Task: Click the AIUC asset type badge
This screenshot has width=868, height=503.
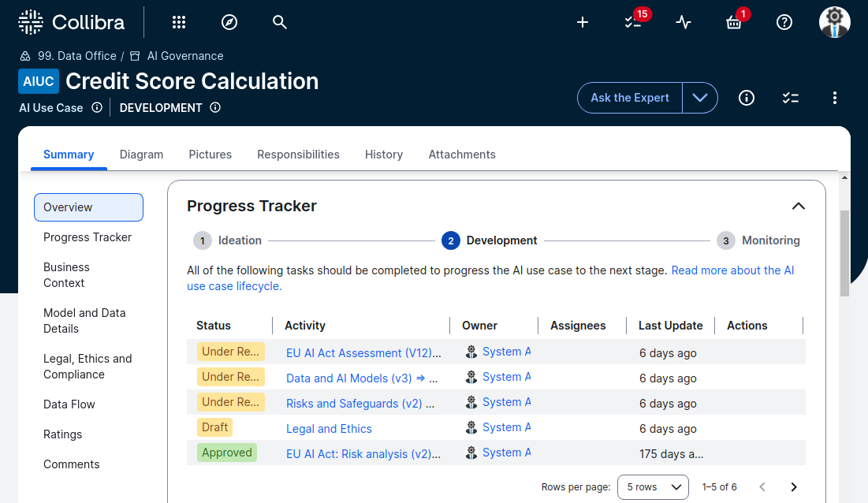Action: click(x=39, y=81)
